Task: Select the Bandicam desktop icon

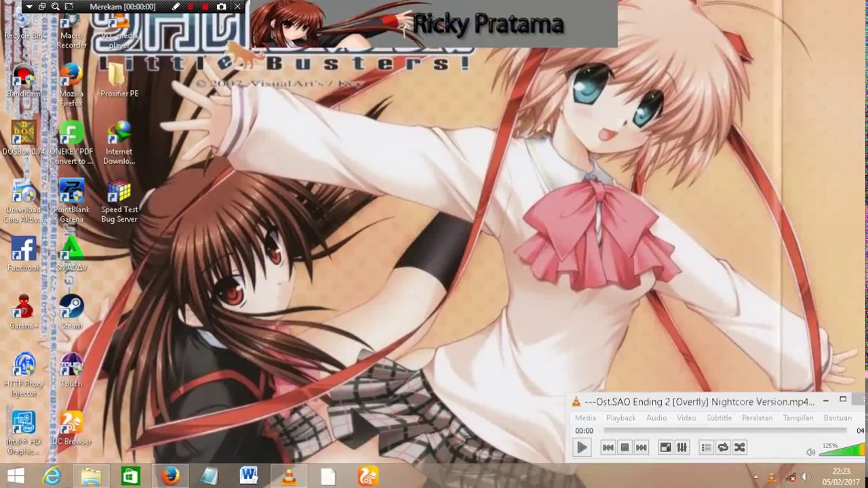Action: click(x=24, y=81)
